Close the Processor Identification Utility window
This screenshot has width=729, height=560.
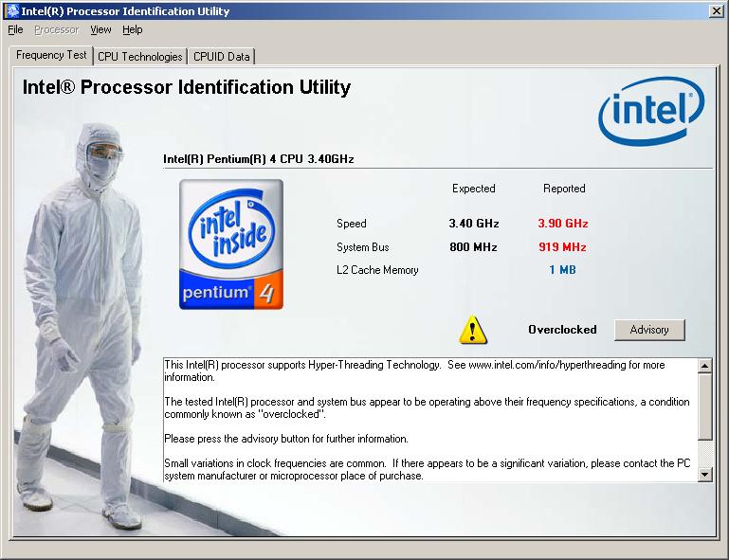(x=716, y=10)
